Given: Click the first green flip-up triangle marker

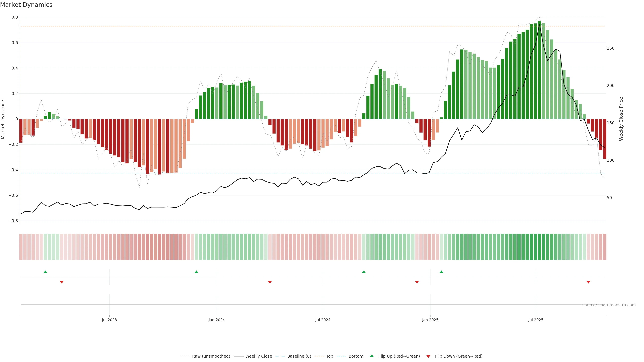Looking at the screenshot, I should click(45, 272).
